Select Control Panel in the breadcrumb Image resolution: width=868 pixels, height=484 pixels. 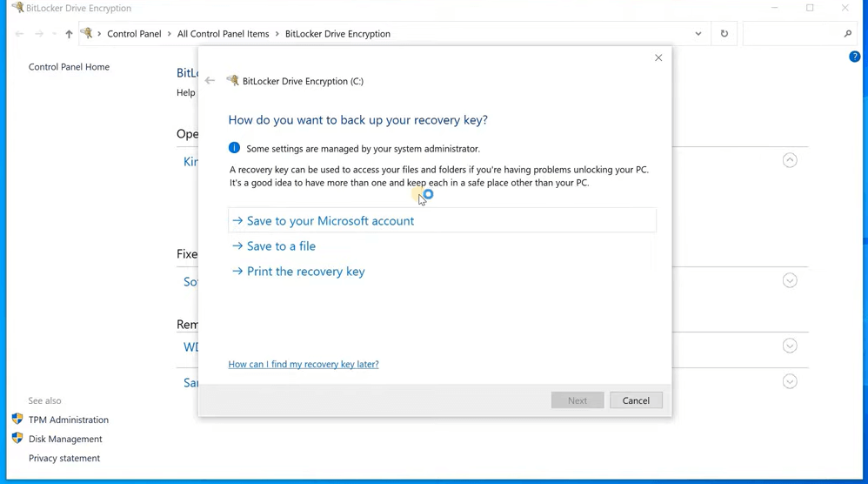point(134,34)
